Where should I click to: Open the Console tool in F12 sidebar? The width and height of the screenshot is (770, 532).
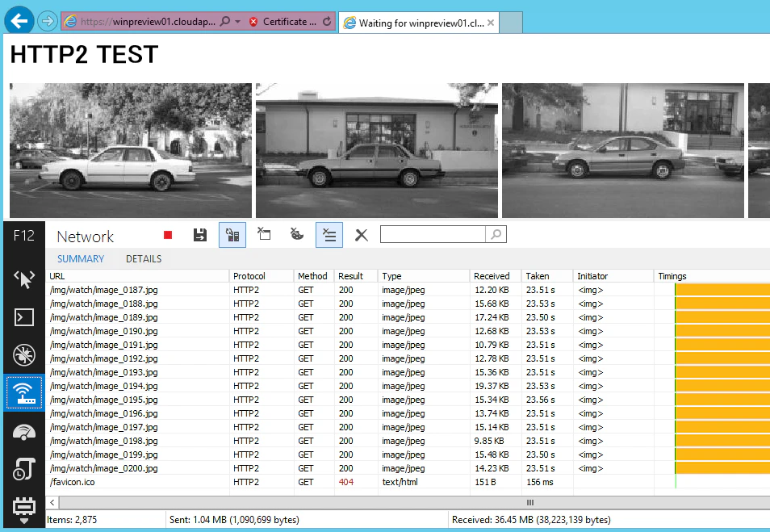pos(24,317)
